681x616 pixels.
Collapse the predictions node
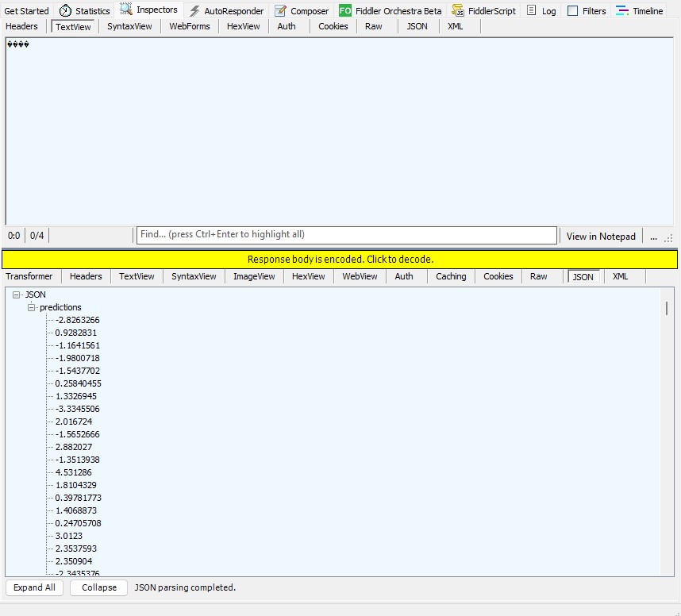coord(32,307)
